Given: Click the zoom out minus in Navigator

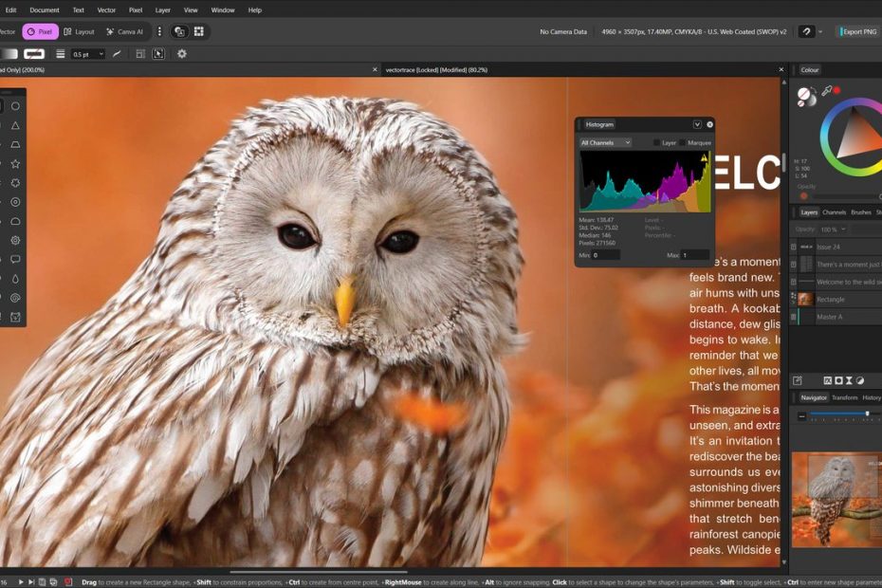Looking at the screenshot, I should 801,415.
